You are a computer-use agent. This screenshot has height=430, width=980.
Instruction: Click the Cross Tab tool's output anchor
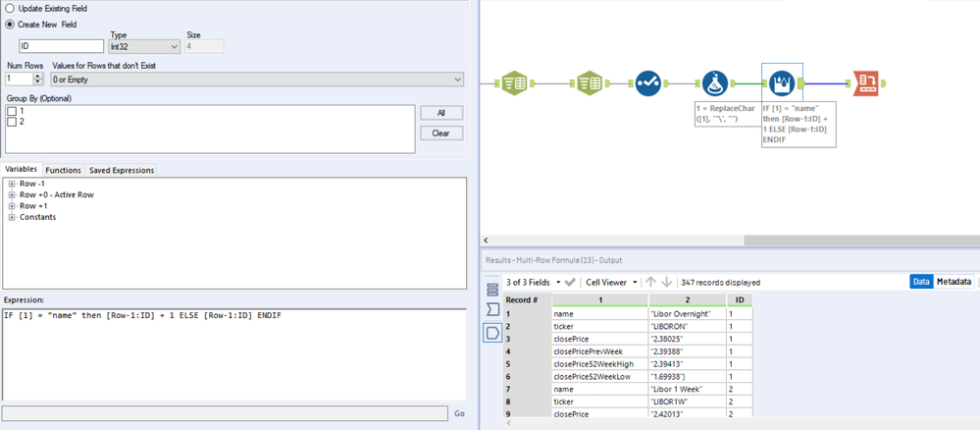coord(883,82)
